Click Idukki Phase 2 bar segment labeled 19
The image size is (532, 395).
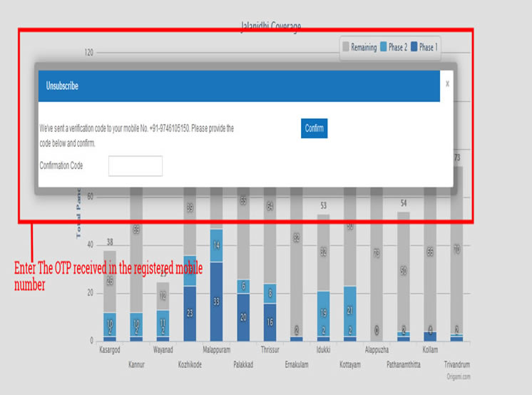coord(323,312)
